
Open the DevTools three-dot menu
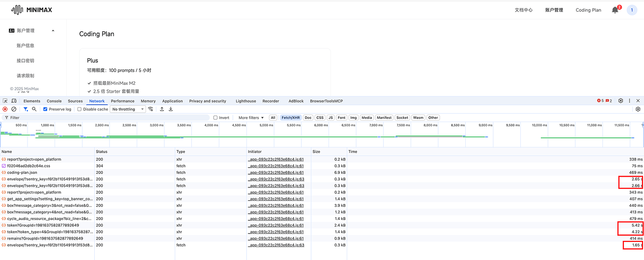[x=630, y=101]
